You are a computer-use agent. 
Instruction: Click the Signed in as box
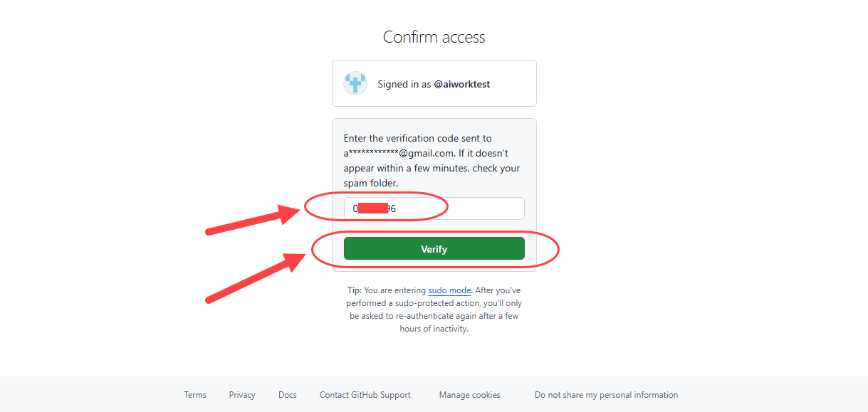tap(434, 83)
